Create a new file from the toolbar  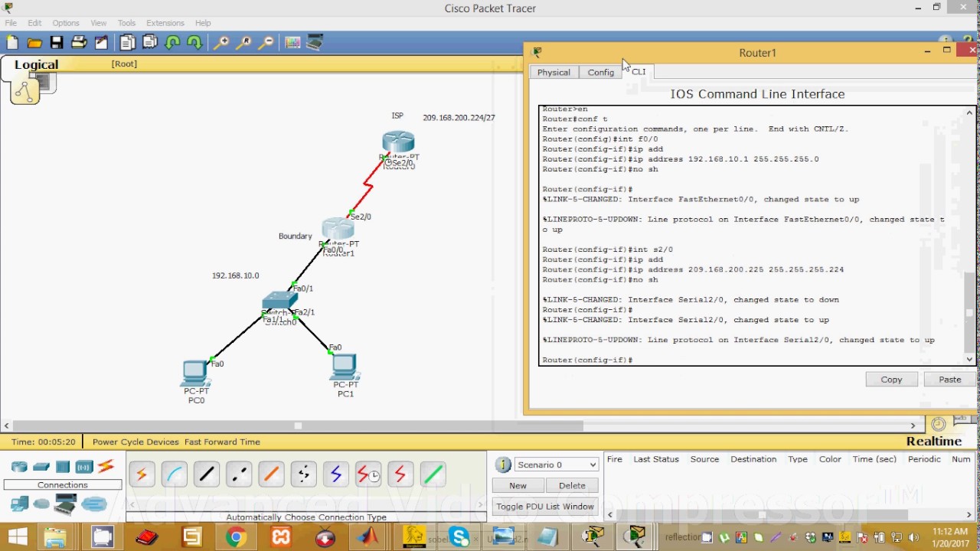pos(12,43)
